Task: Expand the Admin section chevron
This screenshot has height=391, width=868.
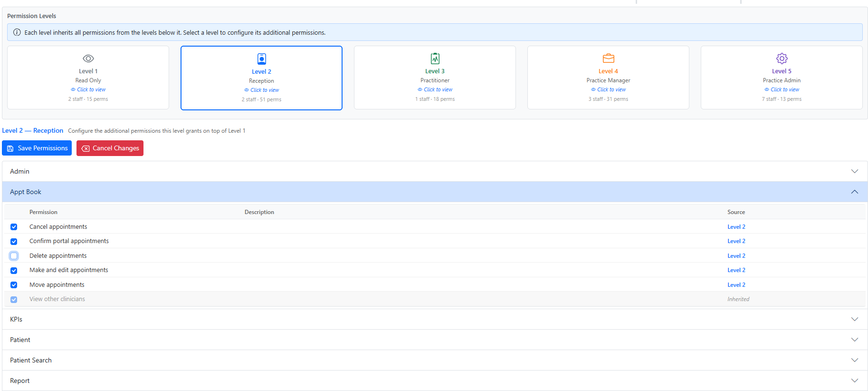Action: pos(855,171)
